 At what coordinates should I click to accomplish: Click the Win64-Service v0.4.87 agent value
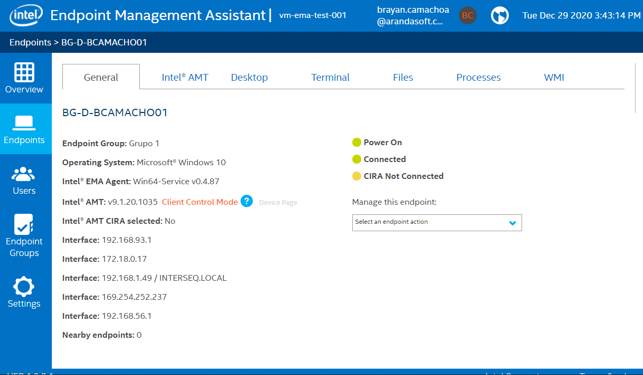click(x=176, y=181)
